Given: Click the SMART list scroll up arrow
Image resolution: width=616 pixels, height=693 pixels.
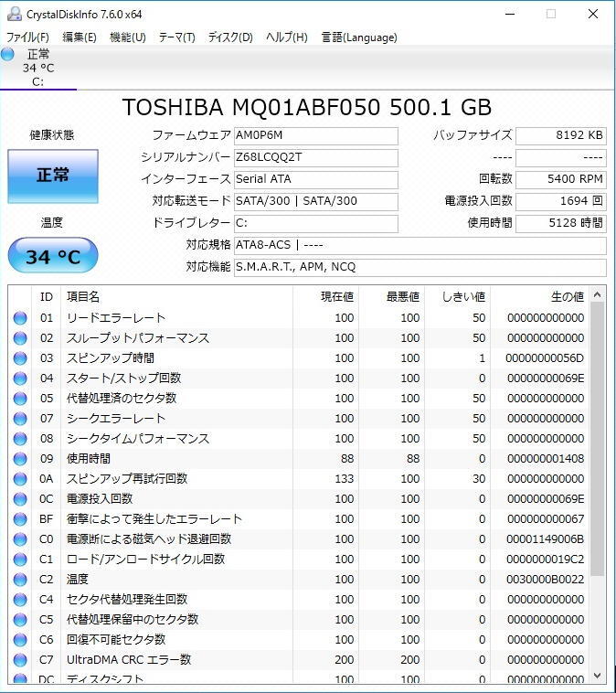Looking at the screenshot, I should click(598, 294).
